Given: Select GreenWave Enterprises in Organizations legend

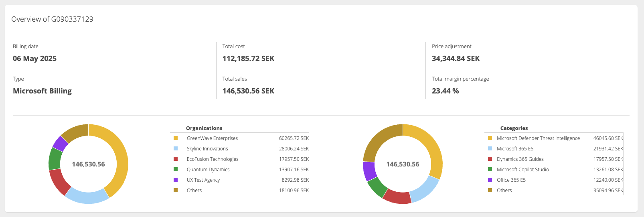Looking at the screenshot, I should (x=212, y=138).
